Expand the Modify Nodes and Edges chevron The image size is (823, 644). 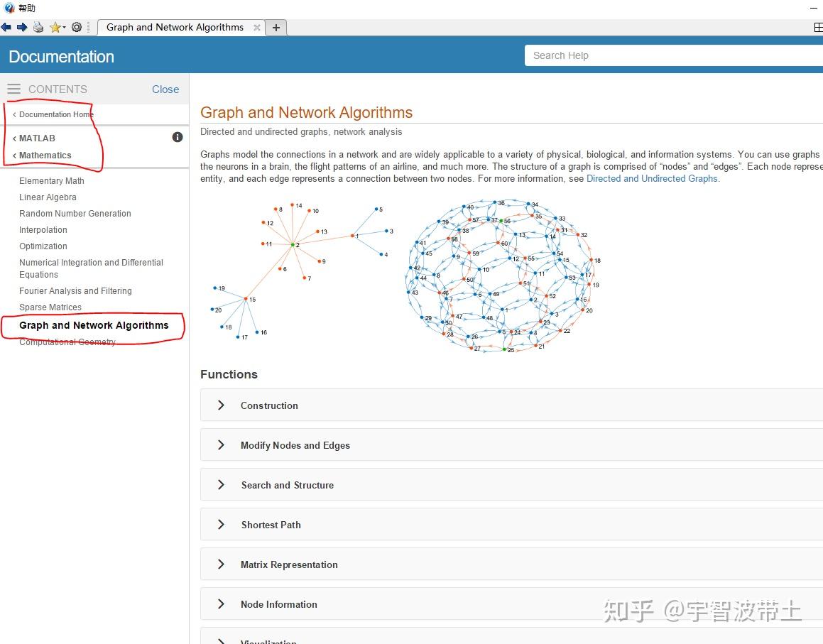221,445
